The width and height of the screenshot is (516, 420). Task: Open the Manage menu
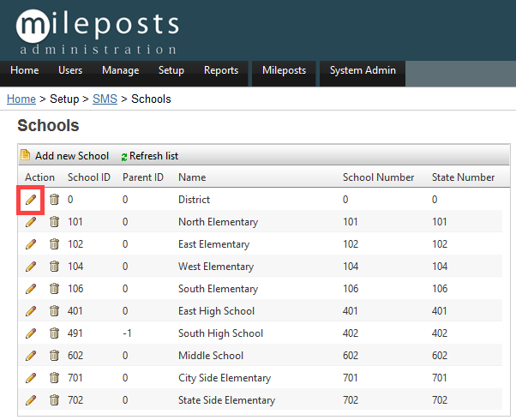pyautogui.click(x=121, y=70)
